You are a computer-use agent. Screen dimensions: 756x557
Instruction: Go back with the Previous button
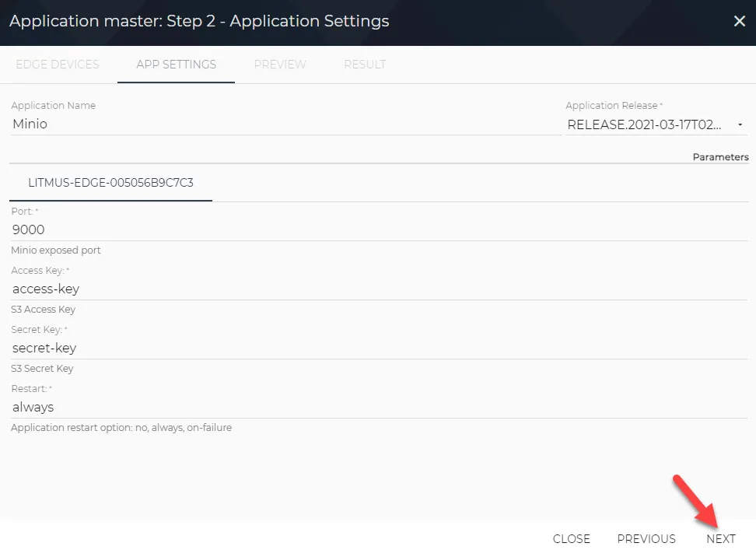(646, 538)
